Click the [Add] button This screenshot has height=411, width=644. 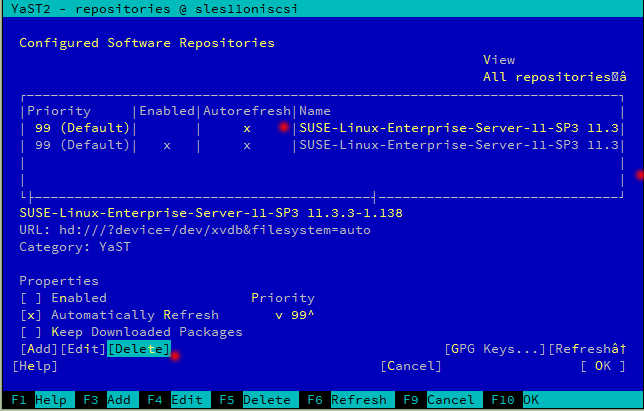[39, 349]
